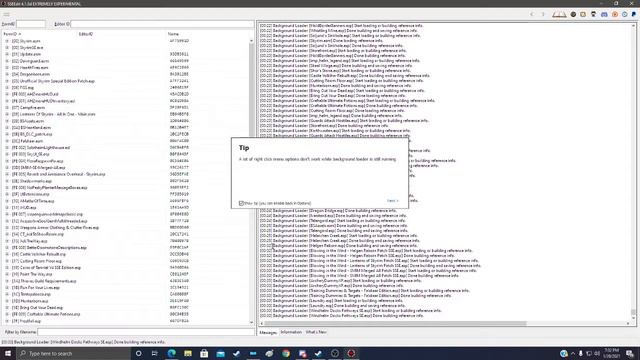Open the action center notifications icon

click(630, 353)
